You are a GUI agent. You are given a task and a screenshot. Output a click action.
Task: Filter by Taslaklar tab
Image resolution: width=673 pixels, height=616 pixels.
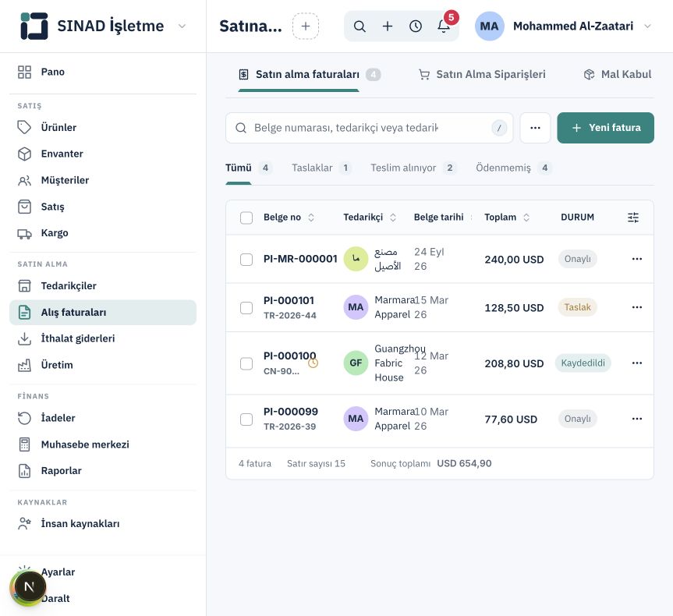[x=321, y=168]
